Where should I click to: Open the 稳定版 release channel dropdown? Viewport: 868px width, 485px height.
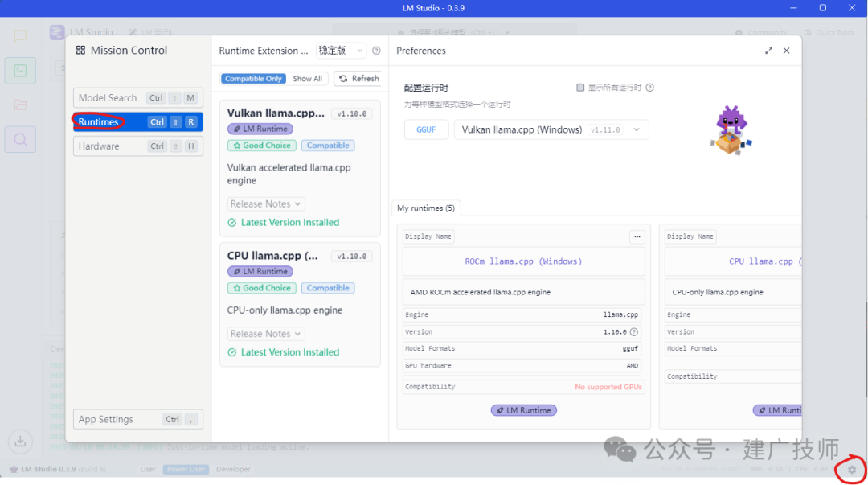coord(341,51)
